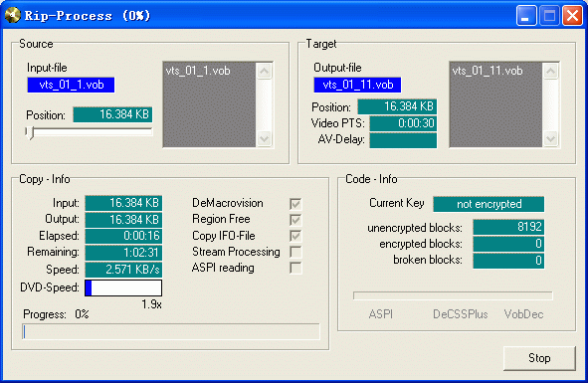The image size is (588, 383).
Task: Click the Remaining time 1:02:31
Action: 123,253
